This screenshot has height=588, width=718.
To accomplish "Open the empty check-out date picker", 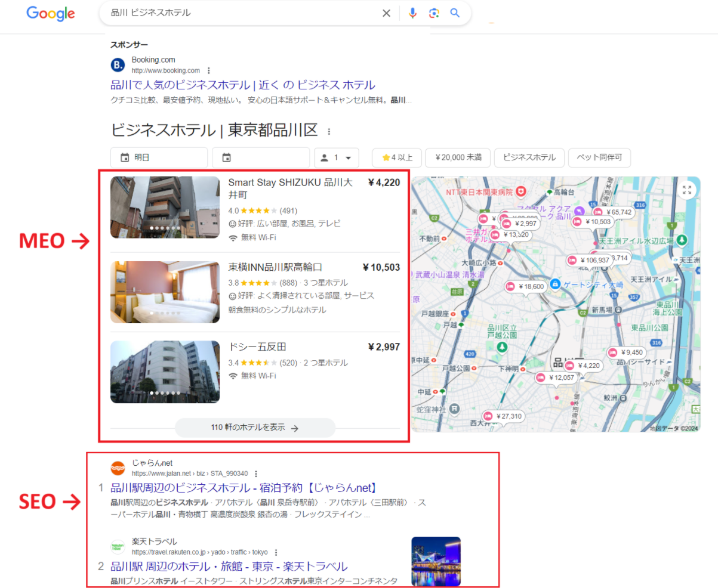I will (261, 157).
